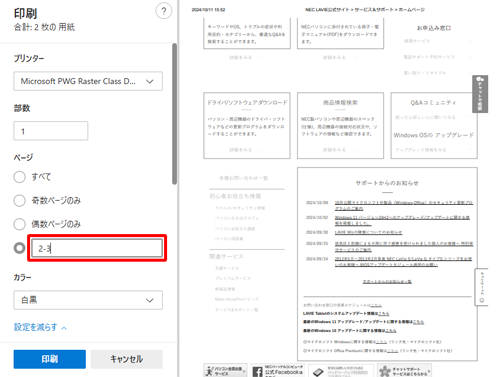Click Windows OSの アップグレード text
The image size is (500, 377).
click(x=434, y=135)
